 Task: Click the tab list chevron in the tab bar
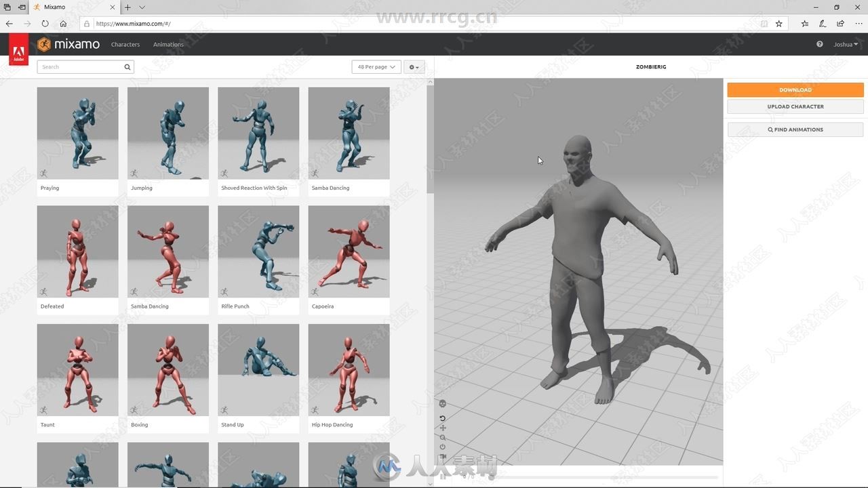click(142, 7)
